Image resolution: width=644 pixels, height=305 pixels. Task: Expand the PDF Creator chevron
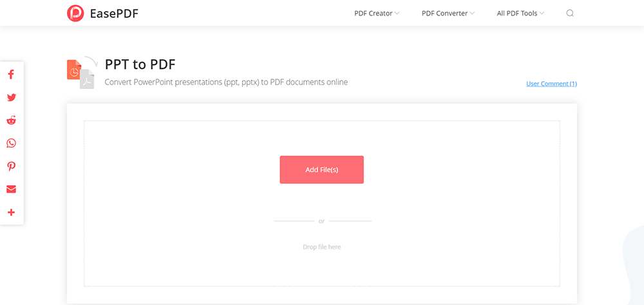coord(397,13)
